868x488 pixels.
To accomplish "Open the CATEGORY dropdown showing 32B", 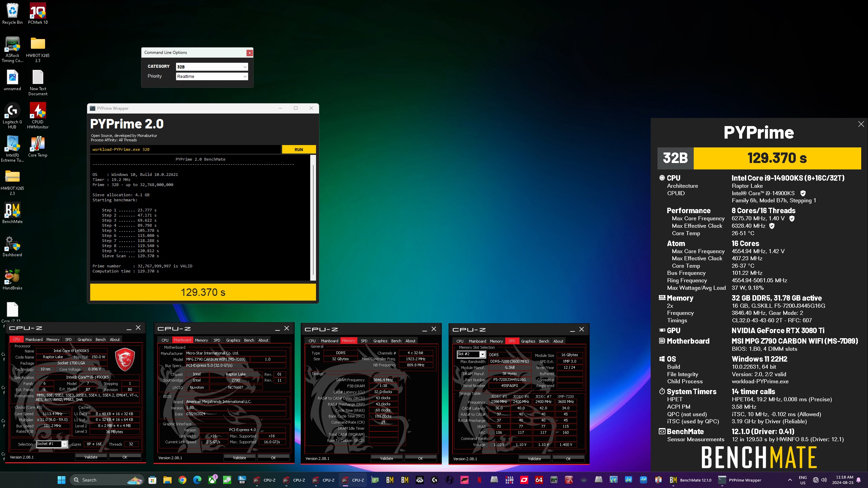I will (x=212, y=67).
